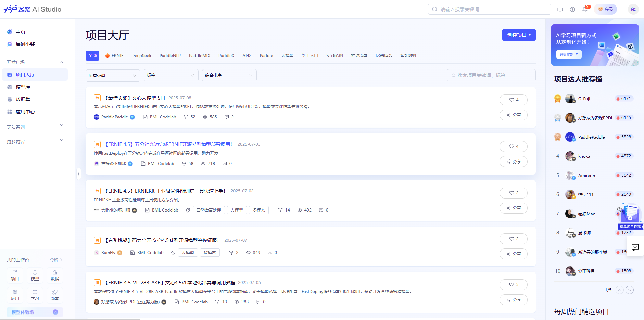Viewport: 644px width, 320px height.
Task: Open 【ERNIE 4.5】五分钟光速完成 project title
Action: pyautogui.click(x=168, y=144)
